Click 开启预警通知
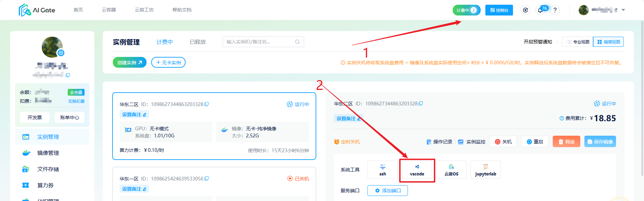This screenshot has width=644, height=201. (x=538, y=42)
